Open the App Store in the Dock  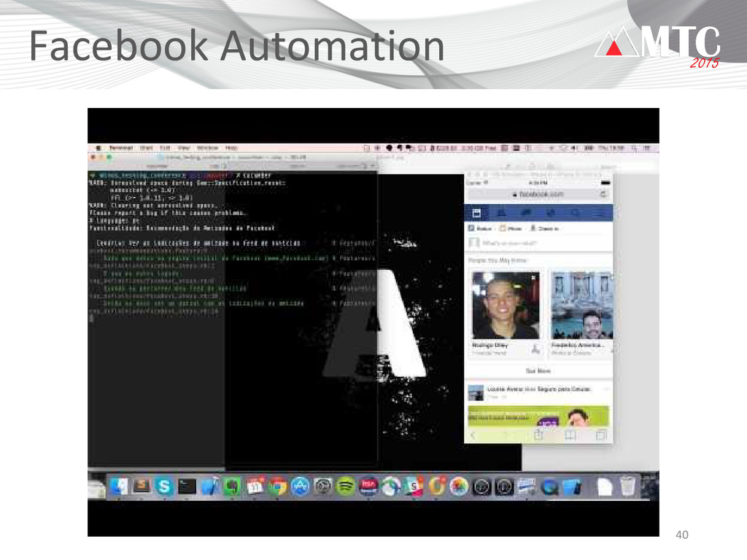tap(300, 486)
